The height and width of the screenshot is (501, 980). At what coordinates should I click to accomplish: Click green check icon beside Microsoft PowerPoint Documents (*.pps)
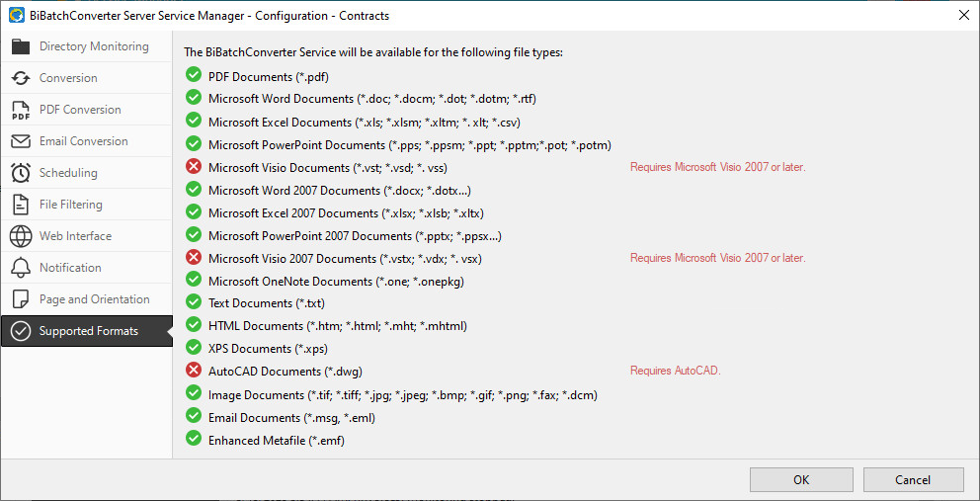(x=194, y=143)
